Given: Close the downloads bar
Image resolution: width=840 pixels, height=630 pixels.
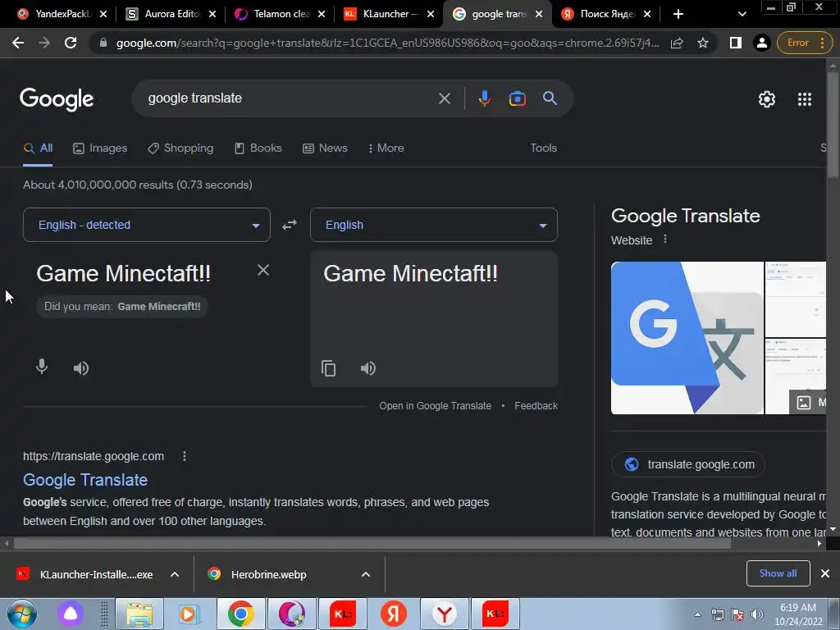Looking at the screenshot, I should pos(825,573).
